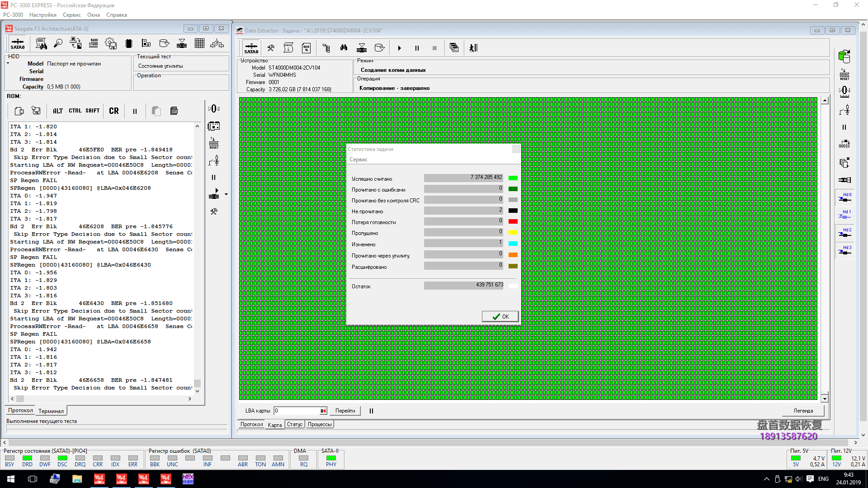Open the LBA map input dropdown marker

click(x=323, y=411)
